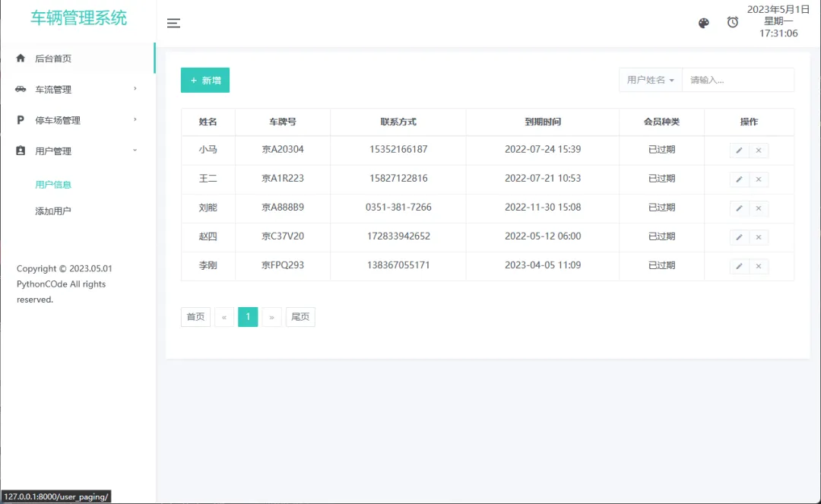This screenshot has width=821, height=504.
Task: Edit the 刘能 row with pencil icon
Action: [740, 208]
